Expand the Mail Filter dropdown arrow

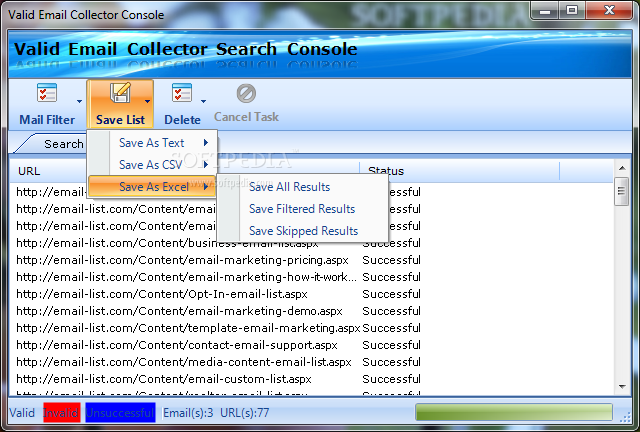click(x=79, y=101)
